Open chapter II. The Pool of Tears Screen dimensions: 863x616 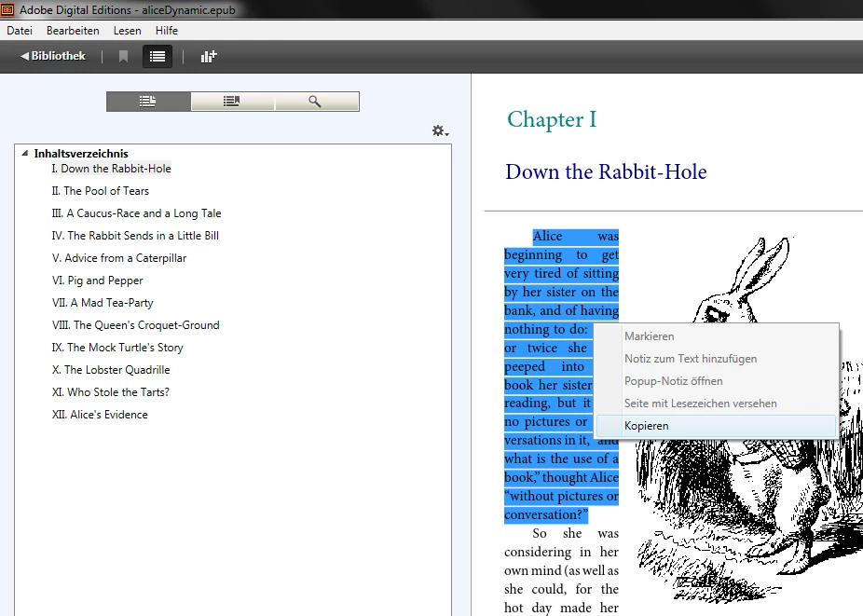[100, 191]
